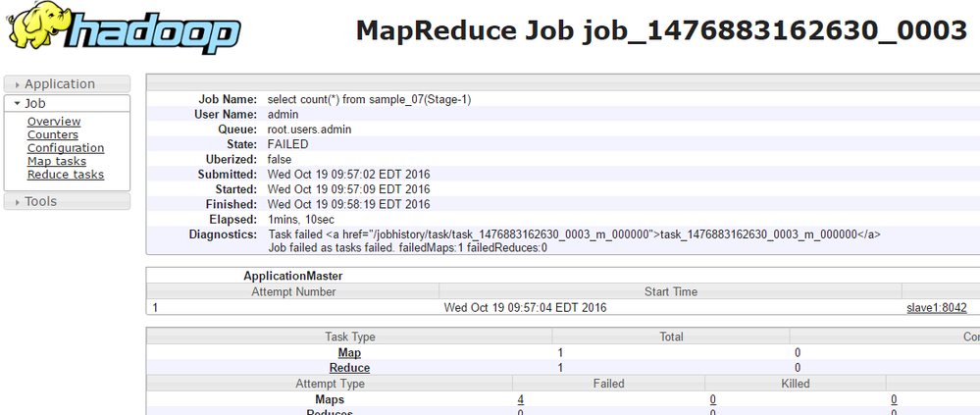Click the Failed column header
This screenshot has height=415, width=980.
[x=609, y=384]
